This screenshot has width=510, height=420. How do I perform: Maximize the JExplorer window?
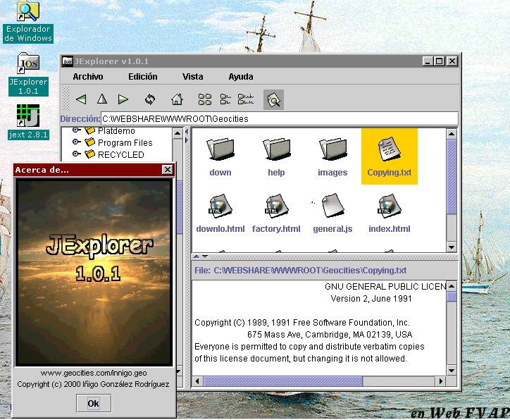coord(439,61)
